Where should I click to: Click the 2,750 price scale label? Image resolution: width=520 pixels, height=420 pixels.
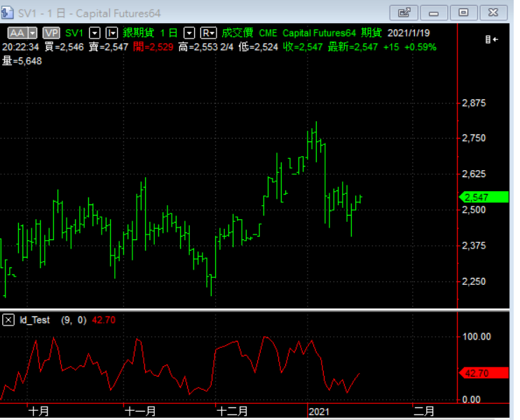474,138
